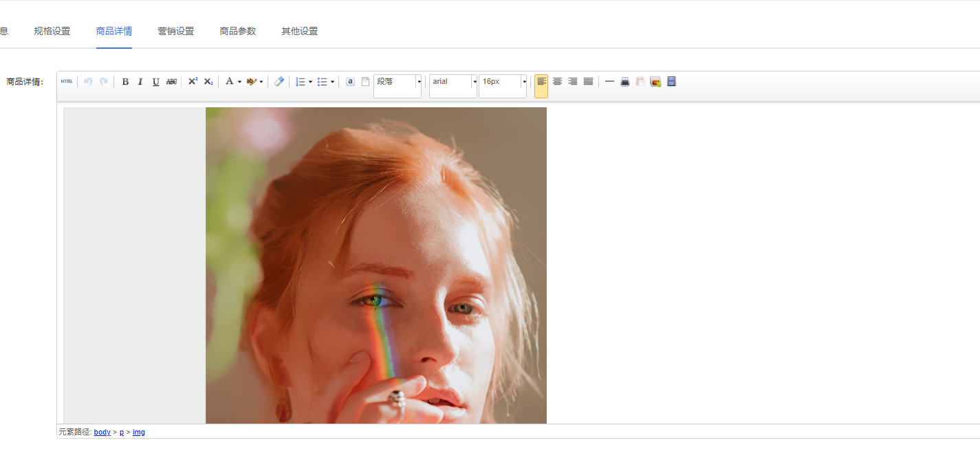This screenshot has width=980, height=458.
Task: Switch to HTML source mode
Action: click(x=66, y=81)
